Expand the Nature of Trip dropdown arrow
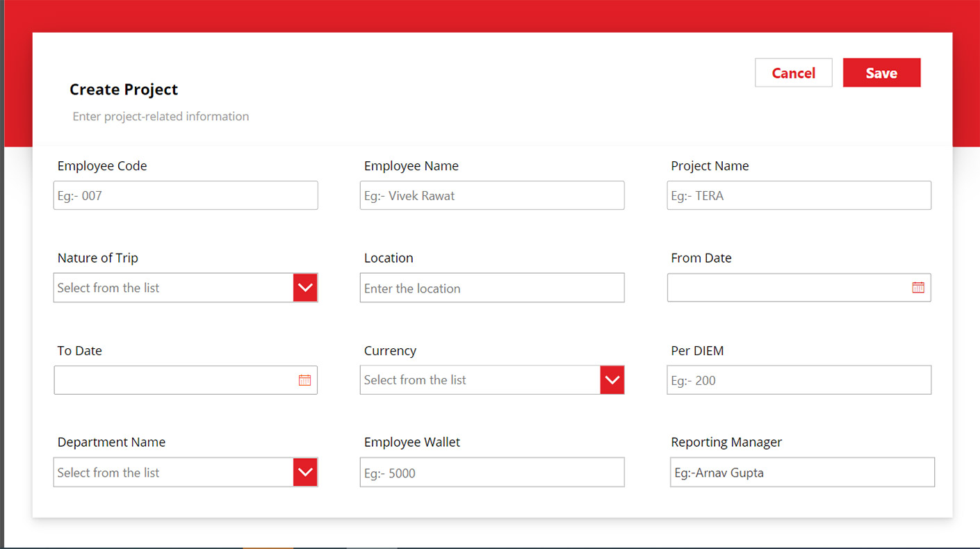This screenshot has height=549, width=980. [305, 288]
